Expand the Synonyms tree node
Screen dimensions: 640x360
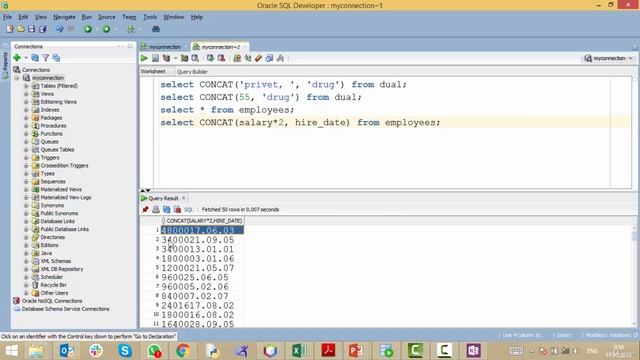[x=26, y=205]
